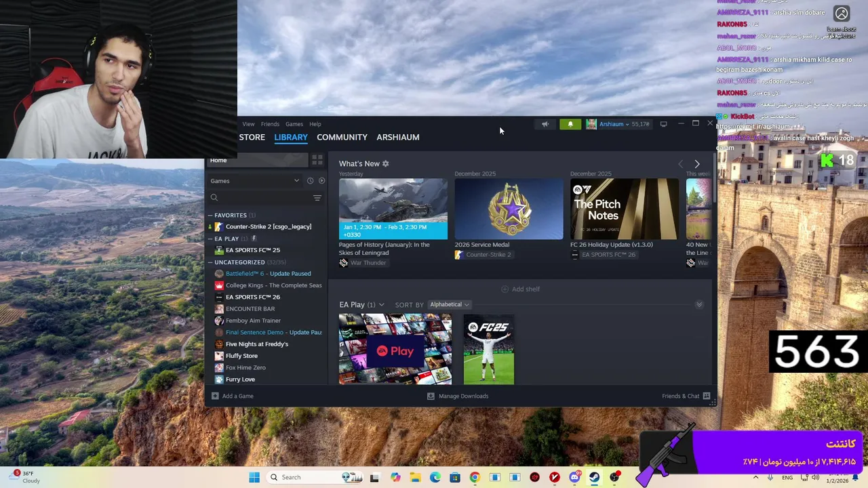Go to next What's New items
Screen dimensions: 868x488
tap(696, 164)
